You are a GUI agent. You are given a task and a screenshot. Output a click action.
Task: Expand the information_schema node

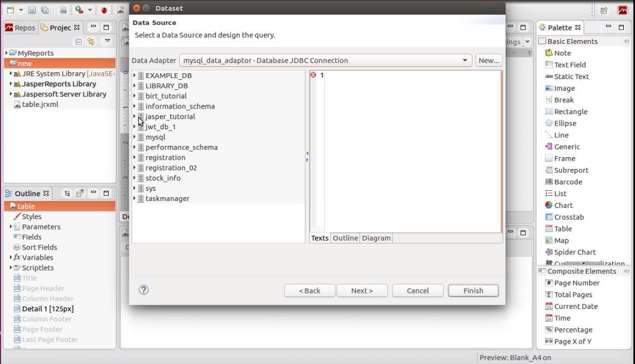[x=134, y=106]
